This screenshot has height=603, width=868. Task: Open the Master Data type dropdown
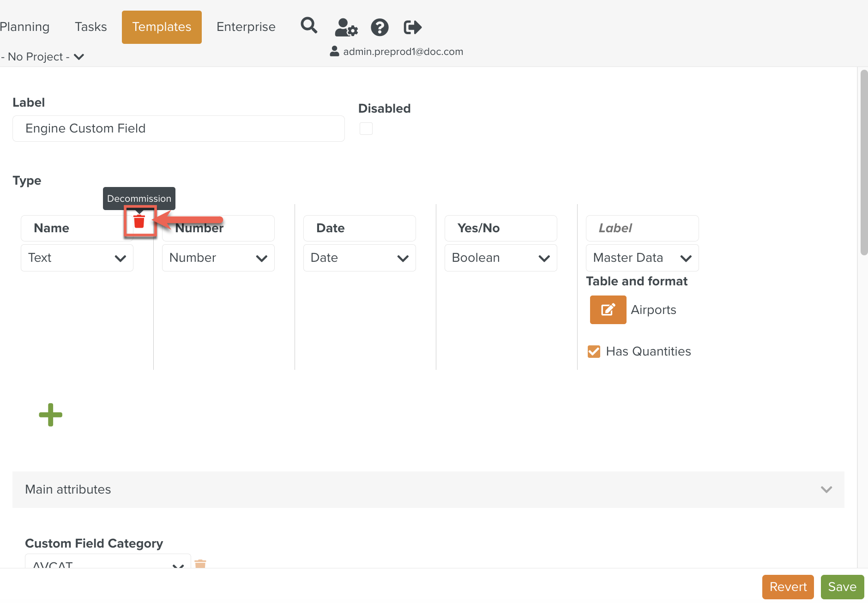(x=642, y=258)
